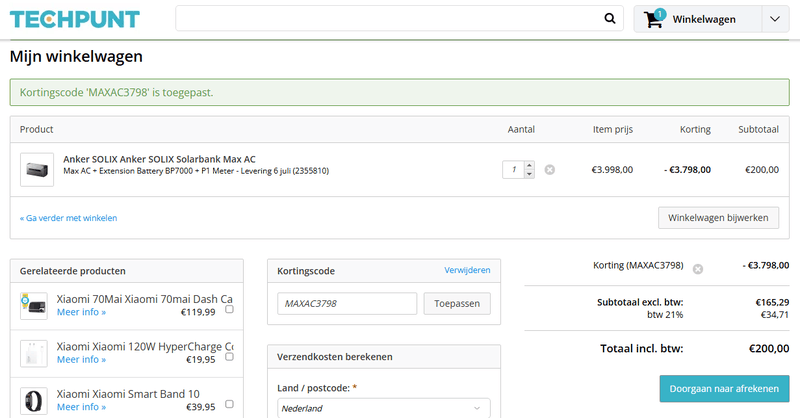Viewport: 800px width, 418px height.
Task: Remove discount via the Korting cross icon
Action: coord(697,269)
